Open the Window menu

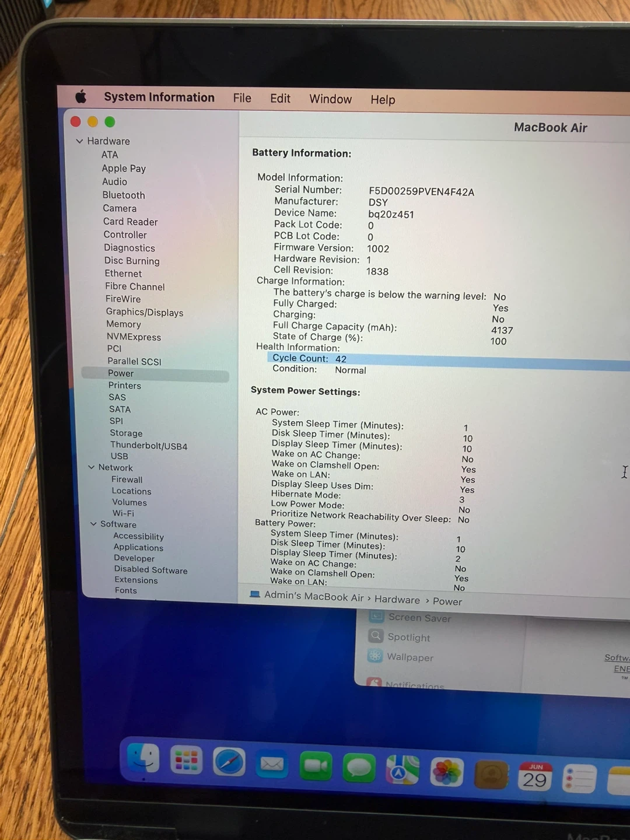330,99
